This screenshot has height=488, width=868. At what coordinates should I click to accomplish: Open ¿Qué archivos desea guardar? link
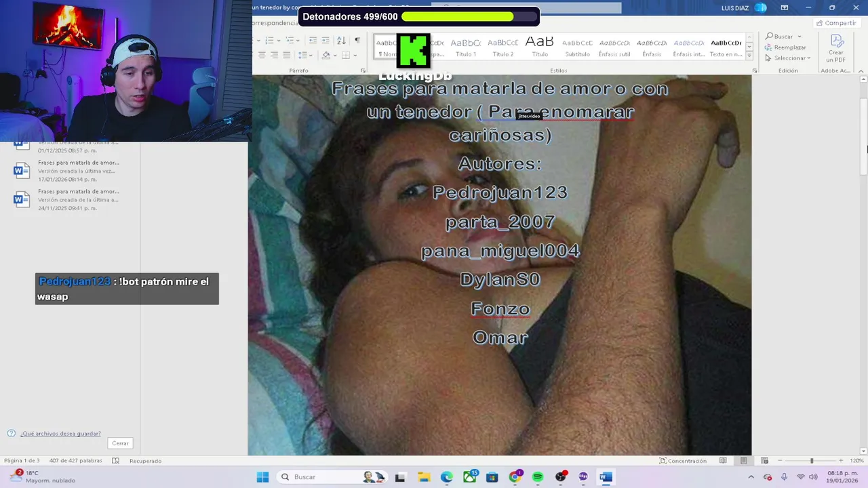pos(60,434)
